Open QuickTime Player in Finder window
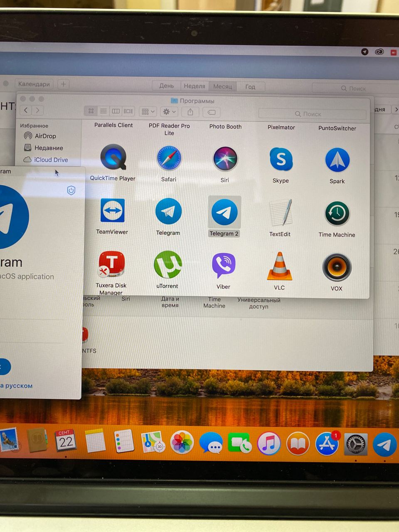 point(113,157)
